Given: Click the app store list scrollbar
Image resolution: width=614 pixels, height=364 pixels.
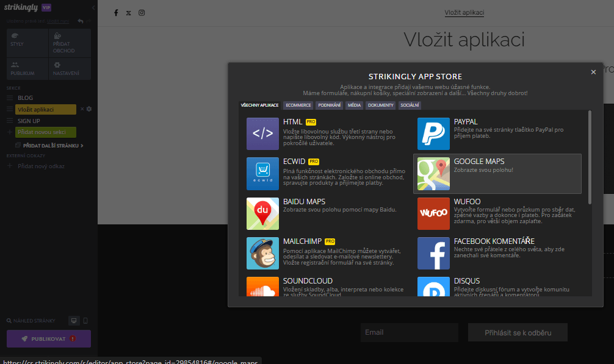Looking at the screenshot, I should (590, 157).
